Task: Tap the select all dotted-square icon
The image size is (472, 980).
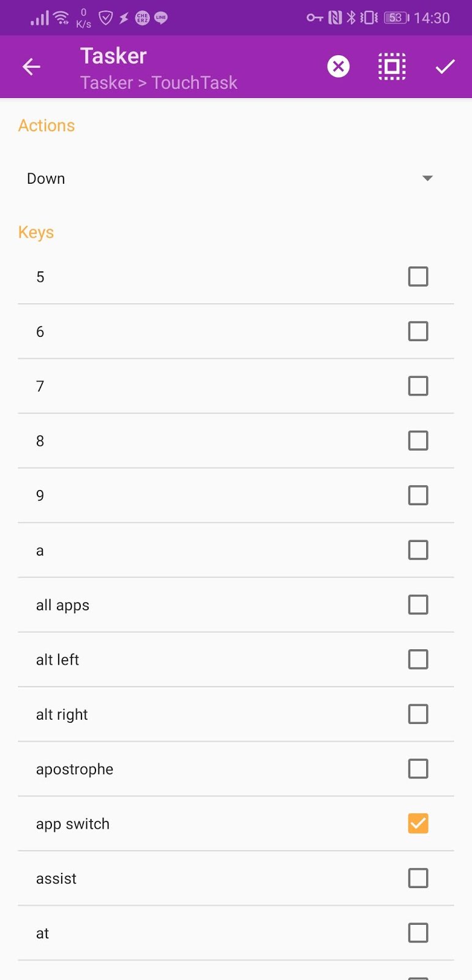Action: pos(392,66)
